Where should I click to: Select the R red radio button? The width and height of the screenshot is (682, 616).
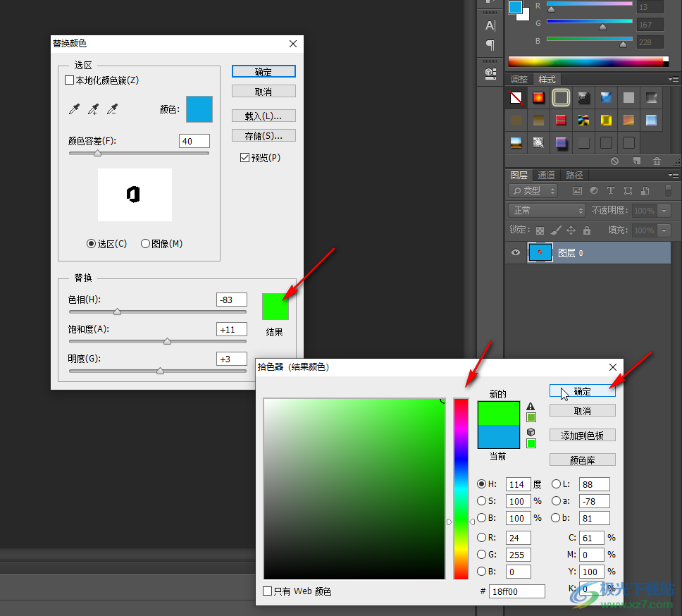point(481,537)
